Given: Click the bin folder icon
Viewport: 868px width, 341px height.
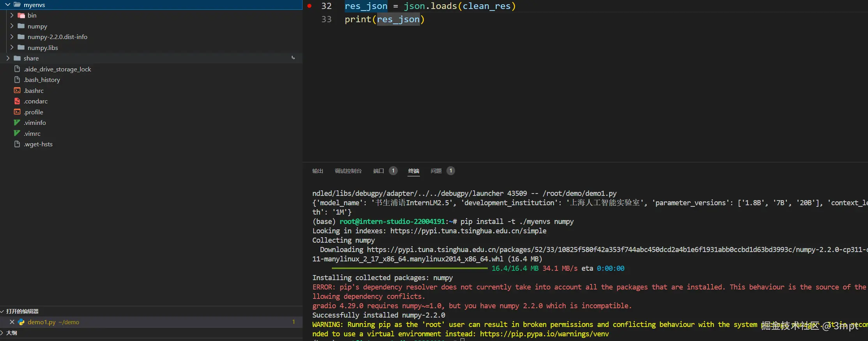Looking at the screenshot, I should (21, 16).
